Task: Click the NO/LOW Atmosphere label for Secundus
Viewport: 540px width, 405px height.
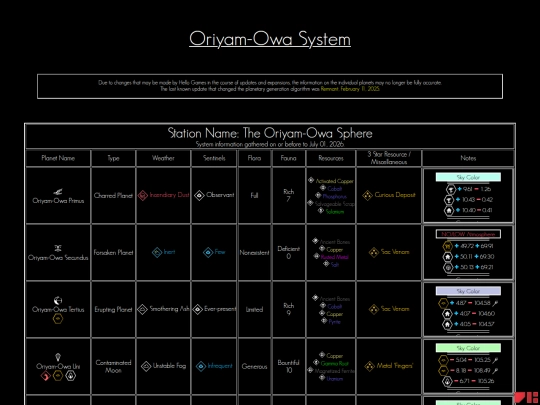Action: [468, 234]
